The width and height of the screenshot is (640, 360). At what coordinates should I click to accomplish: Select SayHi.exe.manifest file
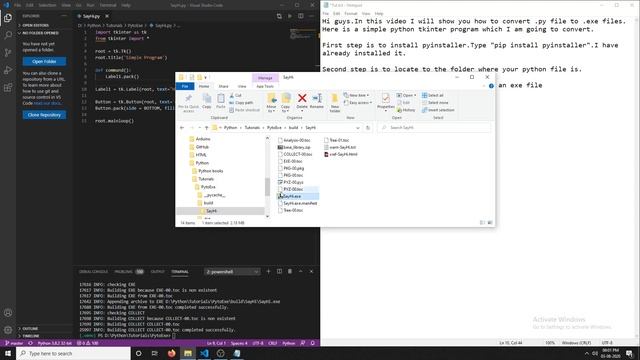(x=297, y=203)
